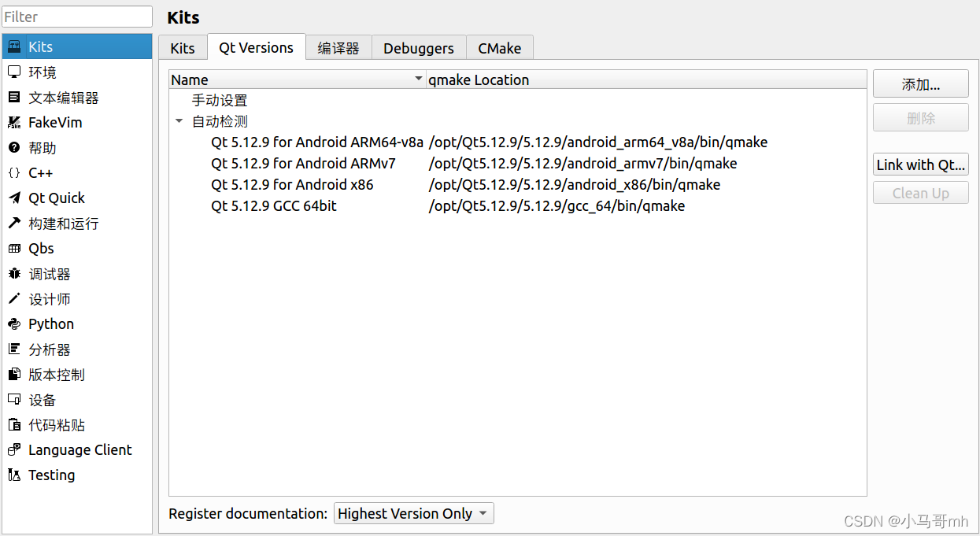Sort by the qmake Location column header

pyautogui.click(x=646, y=79)
